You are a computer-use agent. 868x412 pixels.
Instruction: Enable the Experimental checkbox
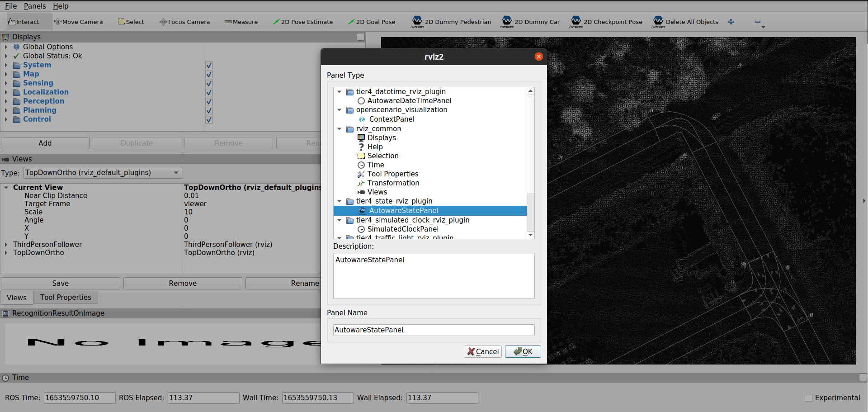[x=808, y=398]
